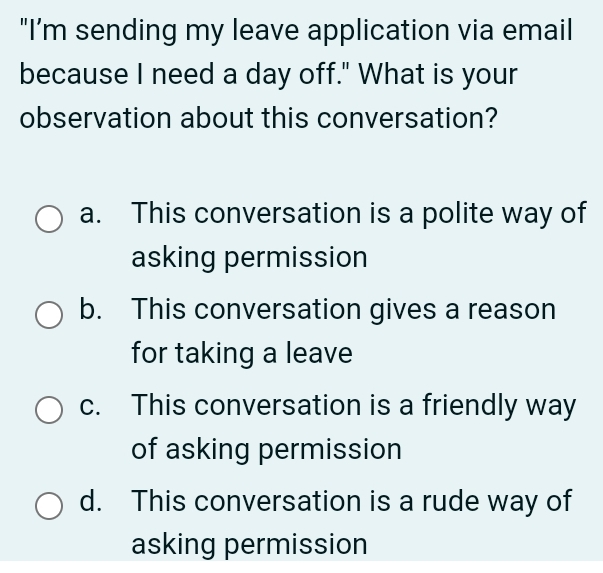Click the line "observation about this conversation?"
Viewport: 603px width, 573px height.
259,119
